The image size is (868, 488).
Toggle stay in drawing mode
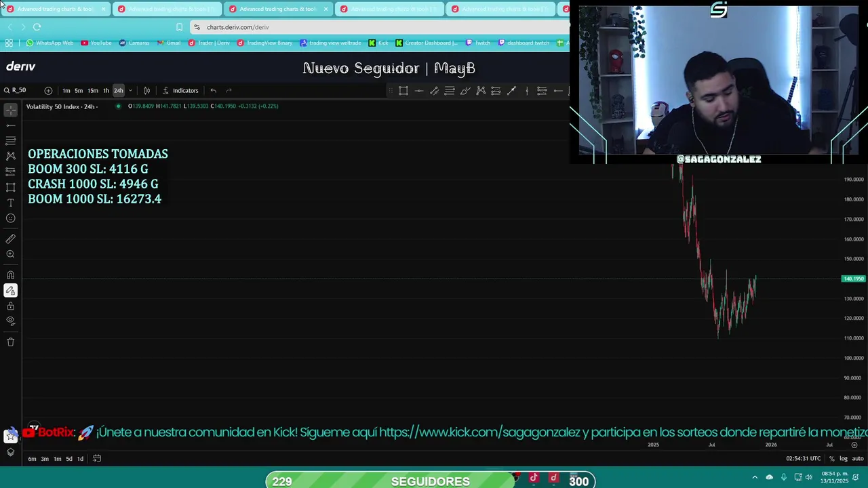[x=11, y=290]
